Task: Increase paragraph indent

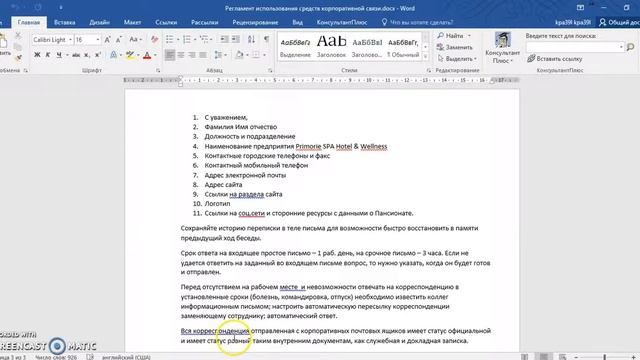Action: click(x=236, y=39)
